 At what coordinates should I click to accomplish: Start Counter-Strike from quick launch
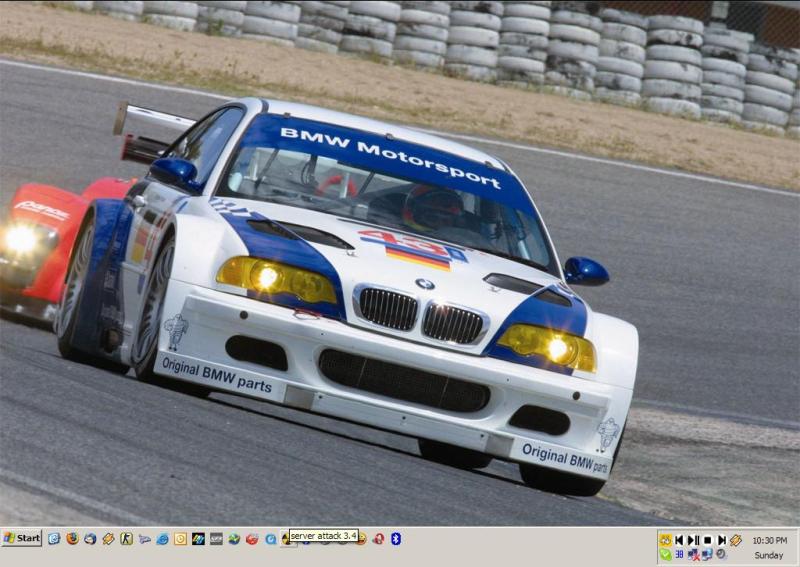[x=126, y=538]
